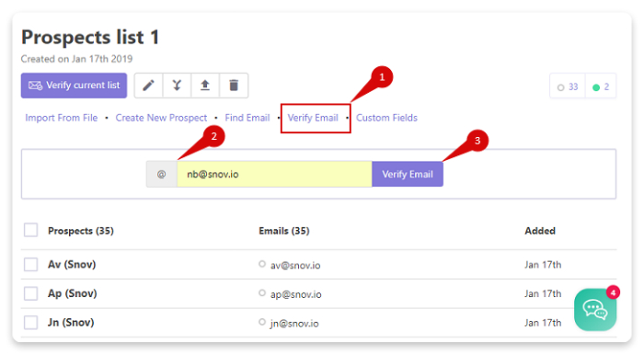Click the Create New Prospect link
This screenshot has width=644, height=354.
[x=161, y=118]
